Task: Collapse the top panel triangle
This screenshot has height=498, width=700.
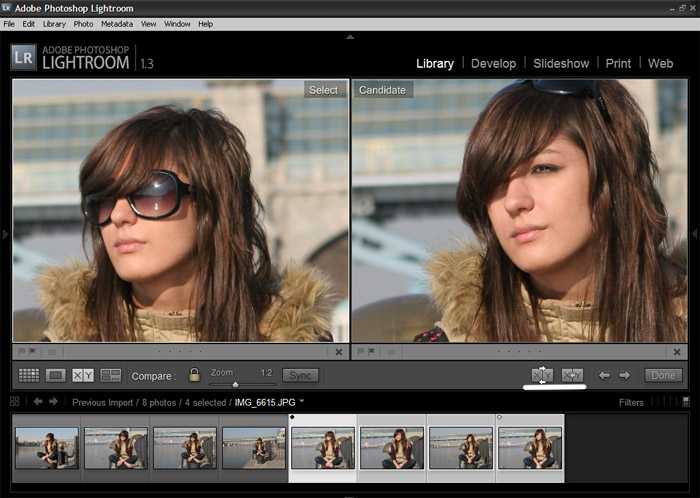Action: coord(350,37)
